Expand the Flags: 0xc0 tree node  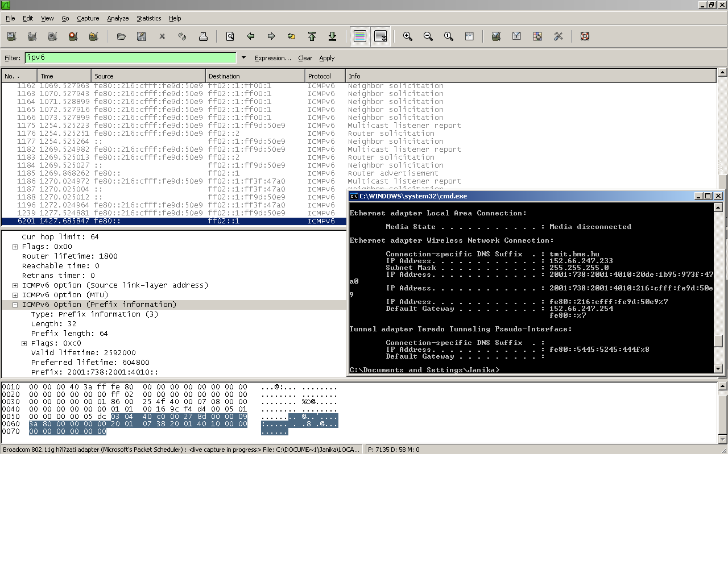click(24, 343)
